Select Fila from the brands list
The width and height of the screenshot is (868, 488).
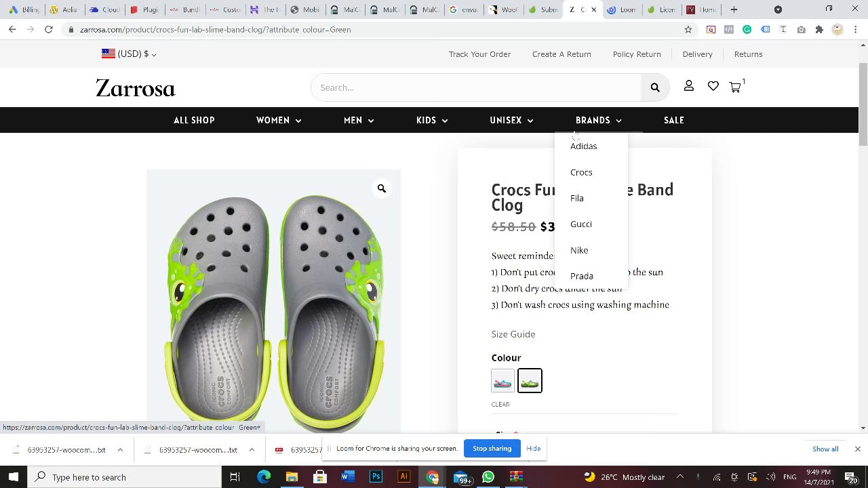pos(577,198)
